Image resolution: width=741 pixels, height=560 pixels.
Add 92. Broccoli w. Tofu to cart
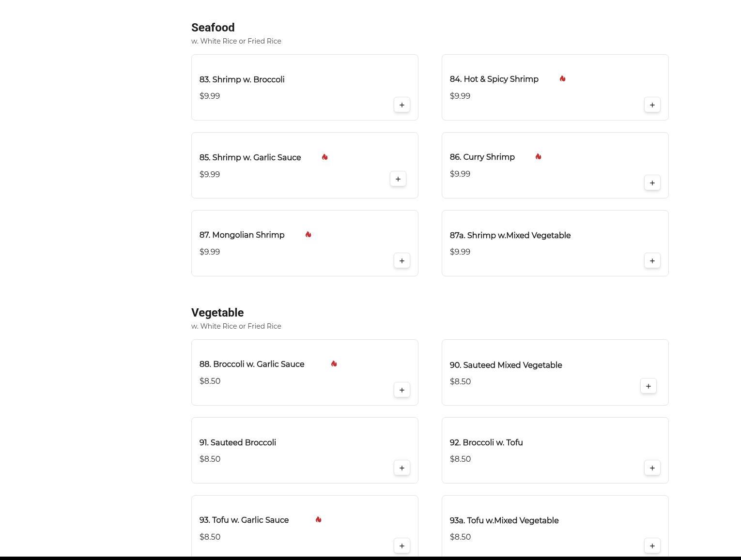[652, 468]
